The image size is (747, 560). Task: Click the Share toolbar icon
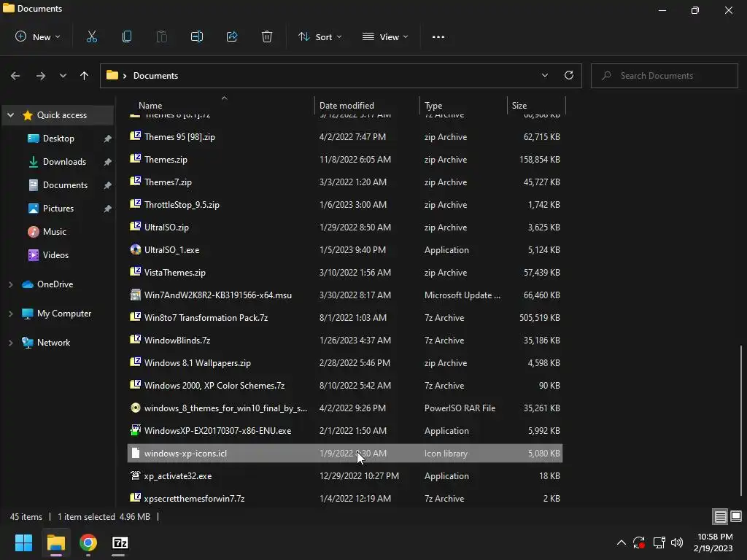[232, 36]
